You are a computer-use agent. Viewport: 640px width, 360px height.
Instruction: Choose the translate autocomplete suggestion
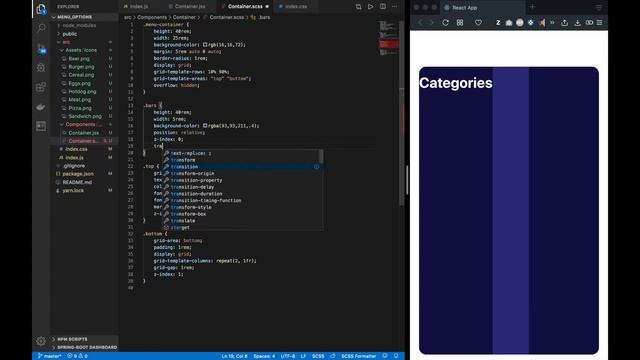[x=242, y=221]
